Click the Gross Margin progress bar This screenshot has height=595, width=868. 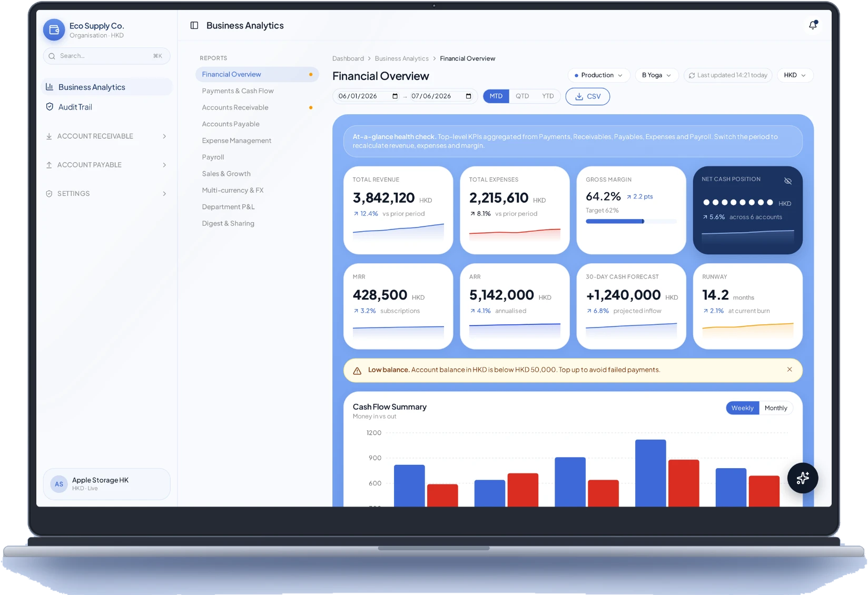point(631,221)
